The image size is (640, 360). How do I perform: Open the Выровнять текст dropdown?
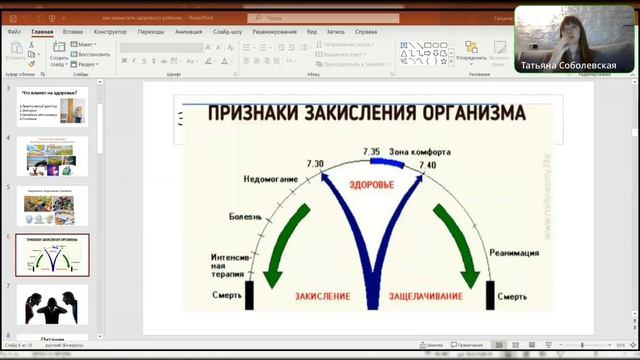(340, 54)
